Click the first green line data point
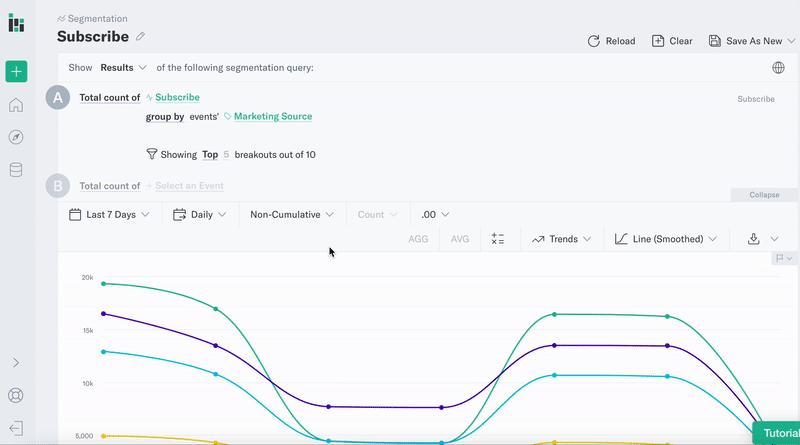This screenshot has width=800, height=445. (104, 284)
